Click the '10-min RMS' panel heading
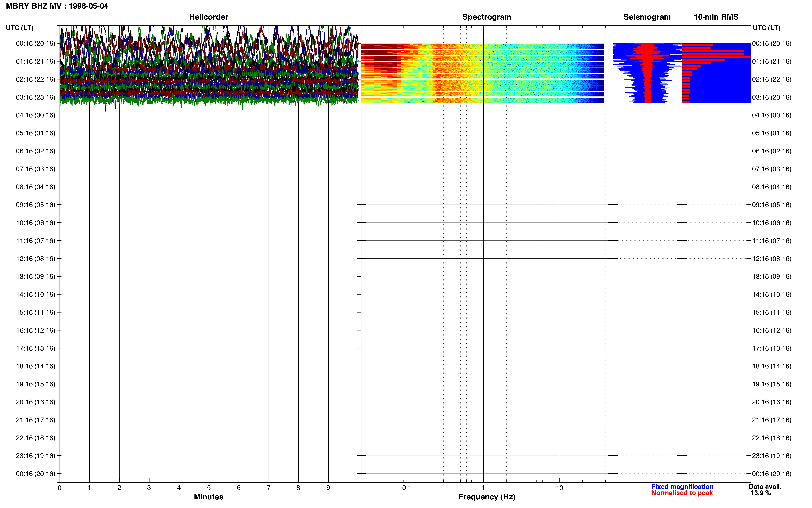 [x=716, y=17]
